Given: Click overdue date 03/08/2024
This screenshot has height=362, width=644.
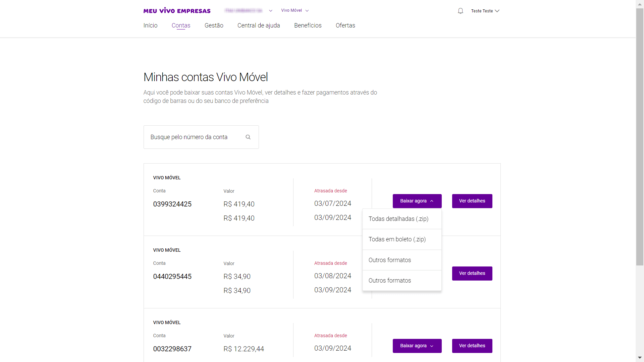Looking at the screenshot, I should click(333, 276).
